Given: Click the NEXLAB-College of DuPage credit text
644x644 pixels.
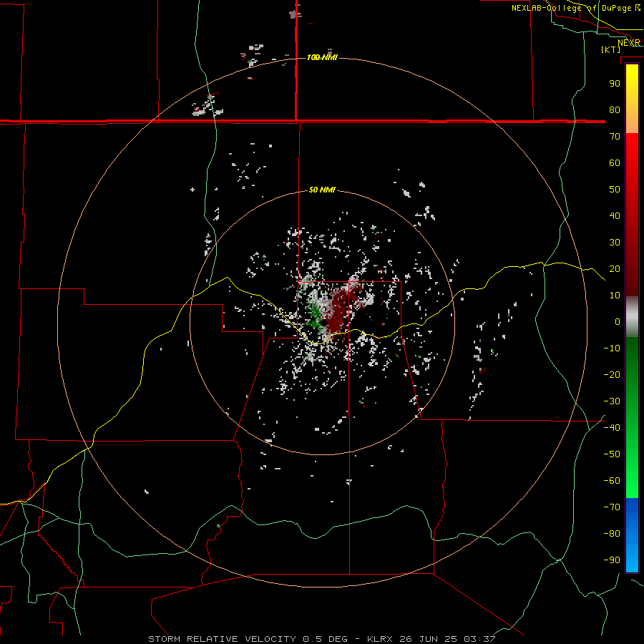Looking at the screenshot, I should pos(575,8).
